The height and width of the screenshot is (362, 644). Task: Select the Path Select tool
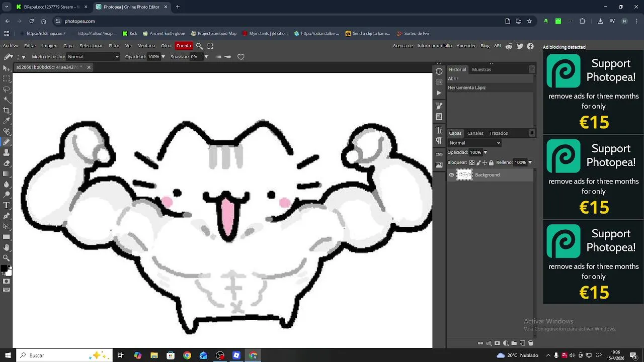[x=7, y=226]
